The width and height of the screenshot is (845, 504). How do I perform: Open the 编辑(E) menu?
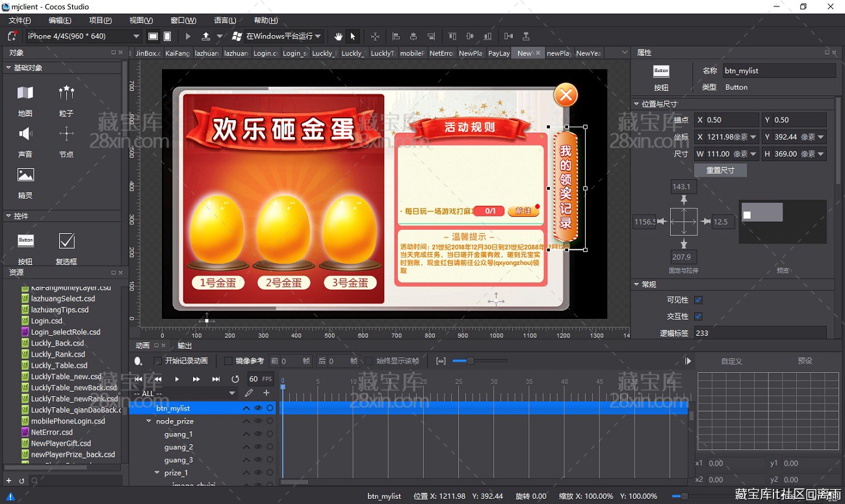click(60, 20)
